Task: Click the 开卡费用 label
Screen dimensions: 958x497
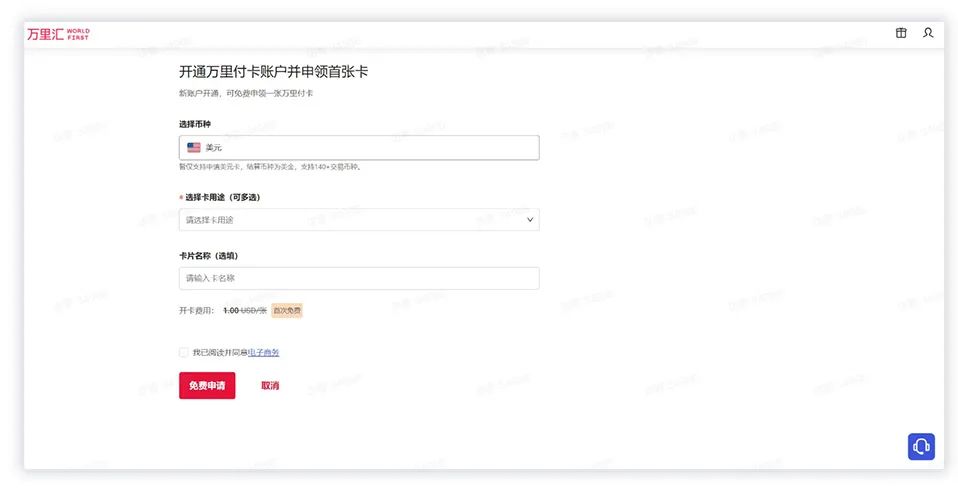Action: (196, 311)
